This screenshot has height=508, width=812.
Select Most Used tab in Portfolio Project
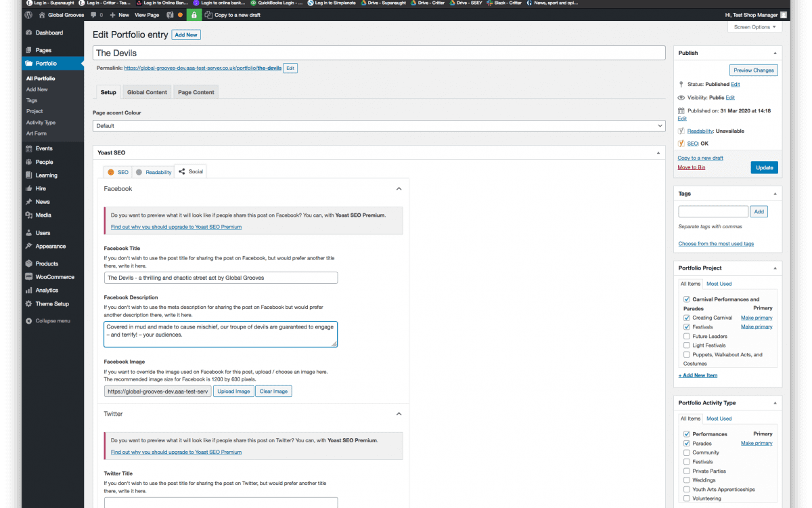[719, 284]
